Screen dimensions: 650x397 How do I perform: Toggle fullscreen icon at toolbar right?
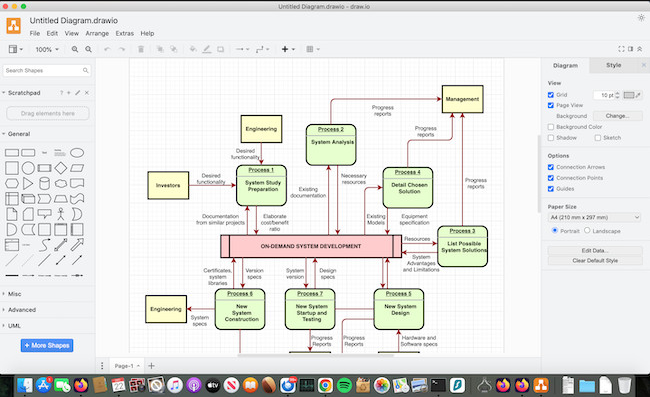pyautogui.click(x=621, y=49)
